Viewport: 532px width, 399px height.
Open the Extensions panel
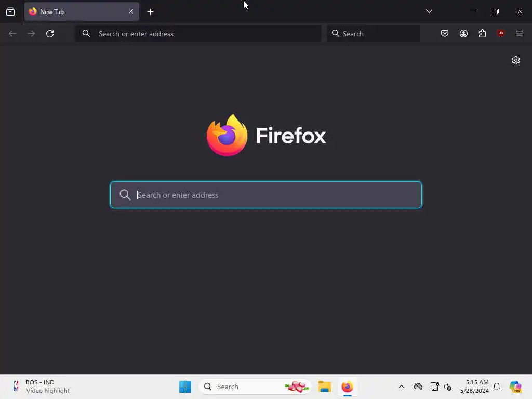pyautogui.click(x=482, y=33)
